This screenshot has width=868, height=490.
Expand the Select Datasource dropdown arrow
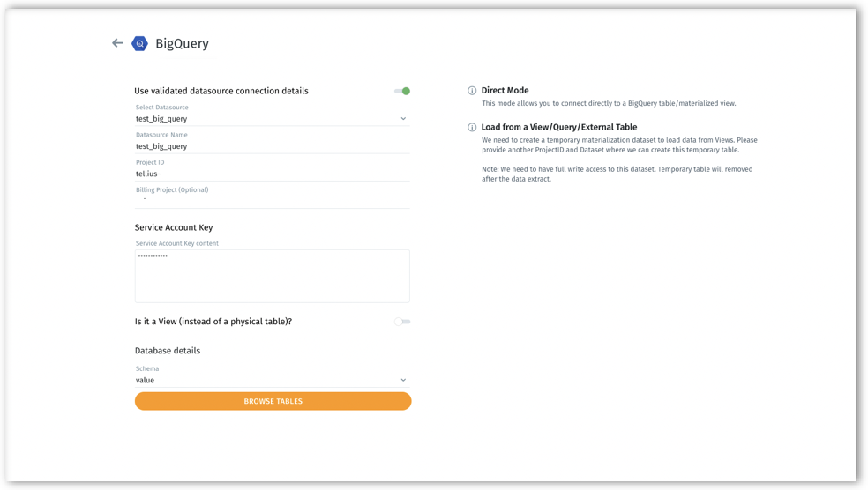point(403,119)
